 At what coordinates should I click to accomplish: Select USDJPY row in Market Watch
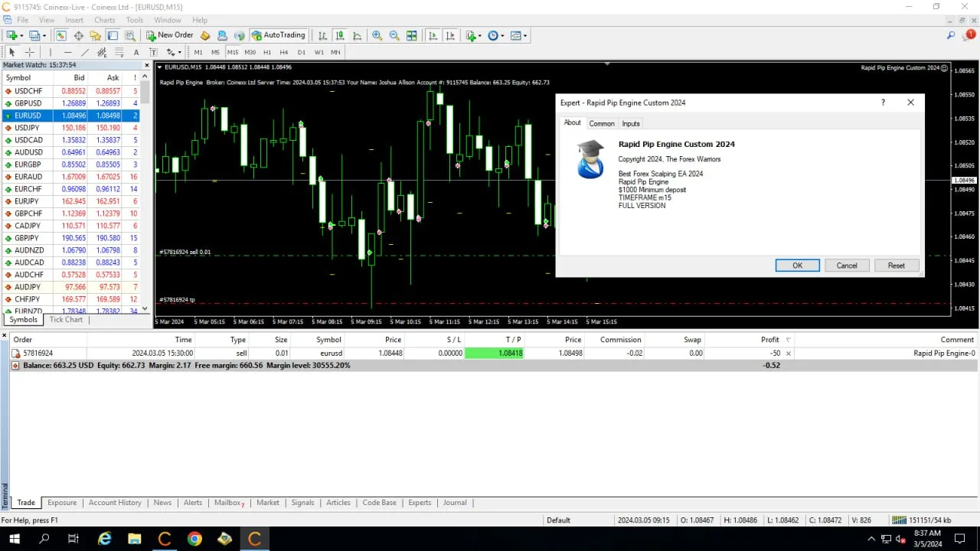pos(70,128)
